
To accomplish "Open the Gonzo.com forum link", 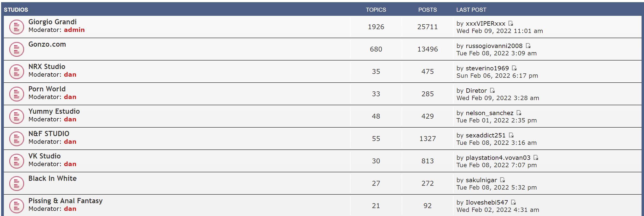I will [47, 44].
